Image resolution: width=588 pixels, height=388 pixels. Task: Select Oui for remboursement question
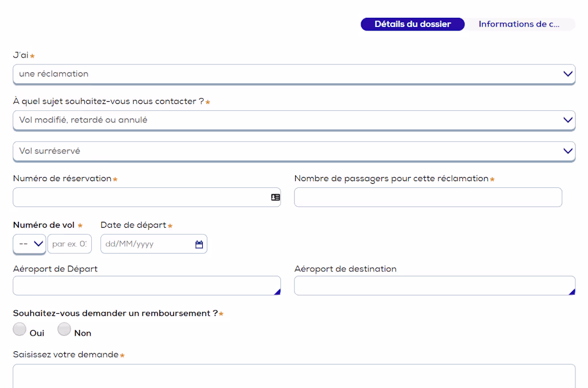coord(20,329)
